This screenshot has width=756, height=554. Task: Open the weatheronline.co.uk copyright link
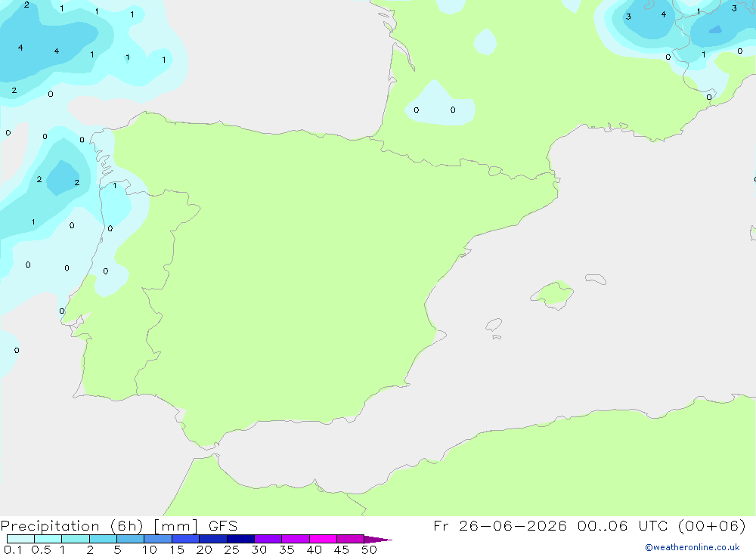coord(692,547)
